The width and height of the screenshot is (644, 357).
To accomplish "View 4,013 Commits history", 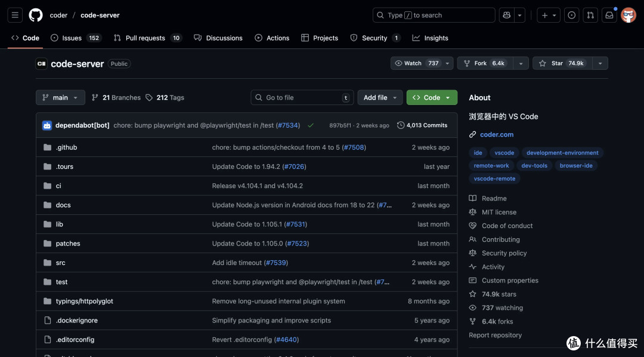I will coord(422,125).
